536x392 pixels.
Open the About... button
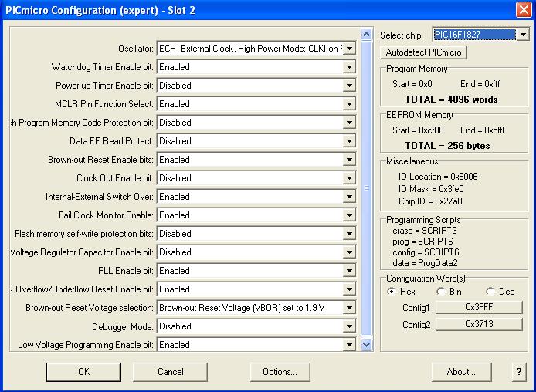(461, 372)
